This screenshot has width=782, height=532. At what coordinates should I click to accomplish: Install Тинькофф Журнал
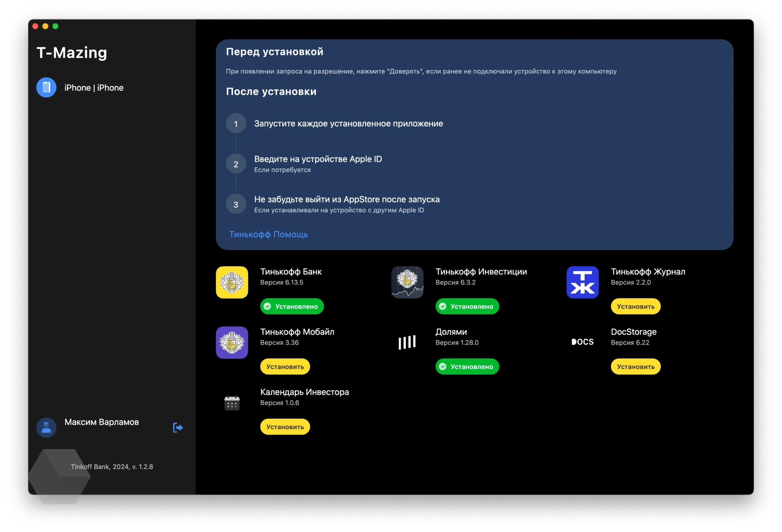[x=636, y=306]
